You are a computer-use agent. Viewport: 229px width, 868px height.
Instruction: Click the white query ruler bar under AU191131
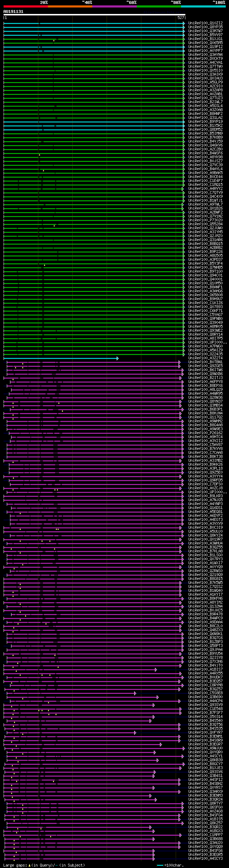(94, 15)
